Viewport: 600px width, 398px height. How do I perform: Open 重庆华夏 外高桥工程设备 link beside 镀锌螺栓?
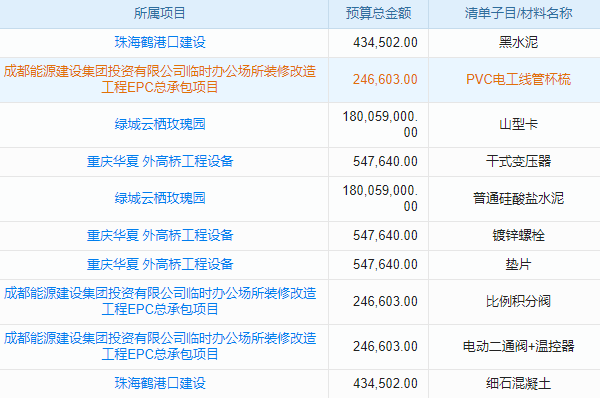pos(160,235)
